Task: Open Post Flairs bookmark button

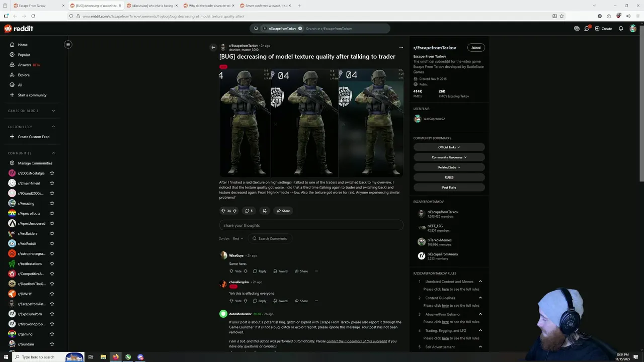Action: [449, 188]
